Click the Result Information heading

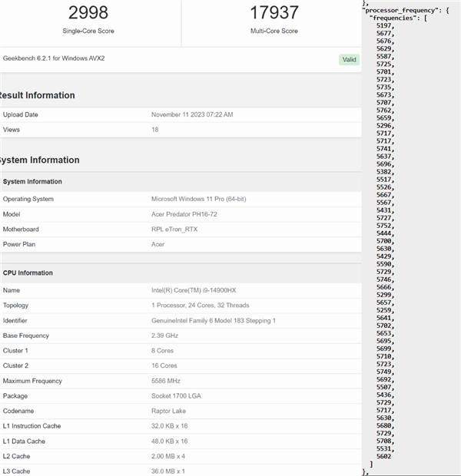38,95
